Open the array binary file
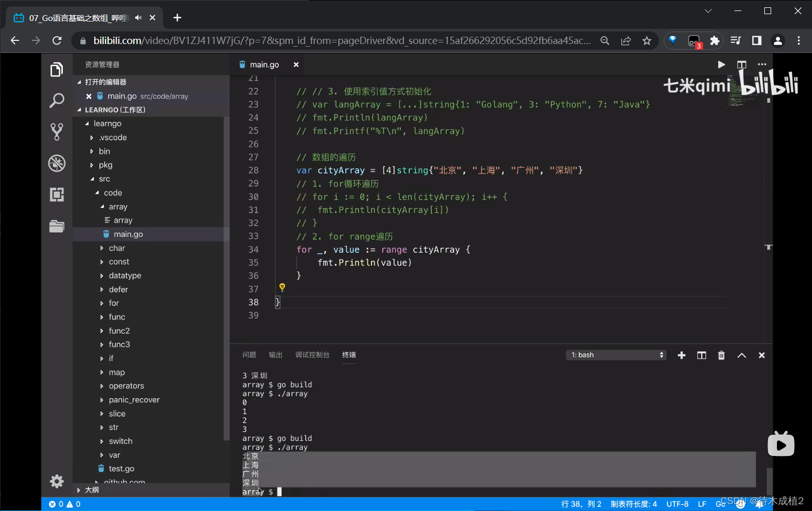This screenshot has height=511, width=812. [123, 220]
